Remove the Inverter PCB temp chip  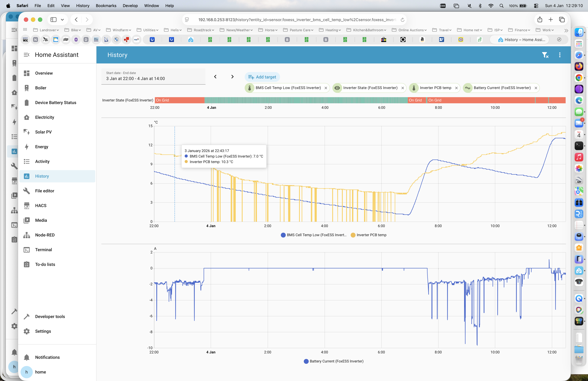pos(456,88)
